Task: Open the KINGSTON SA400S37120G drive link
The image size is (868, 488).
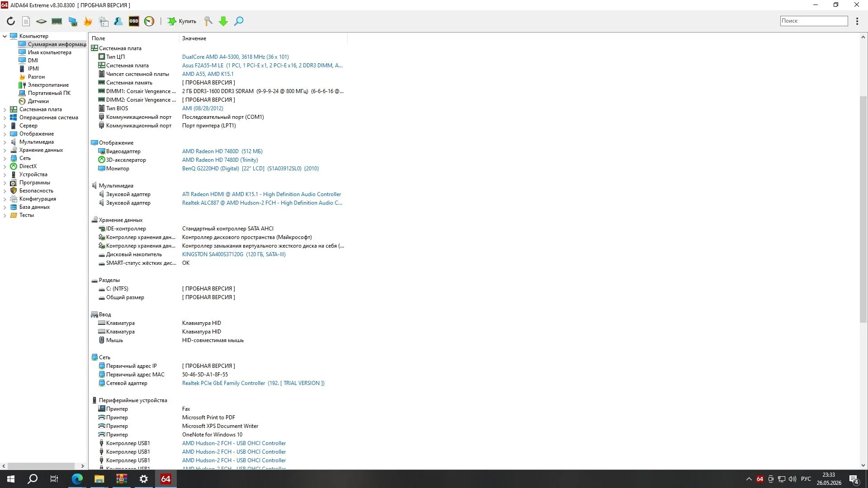Action: [x=234, y=254]
